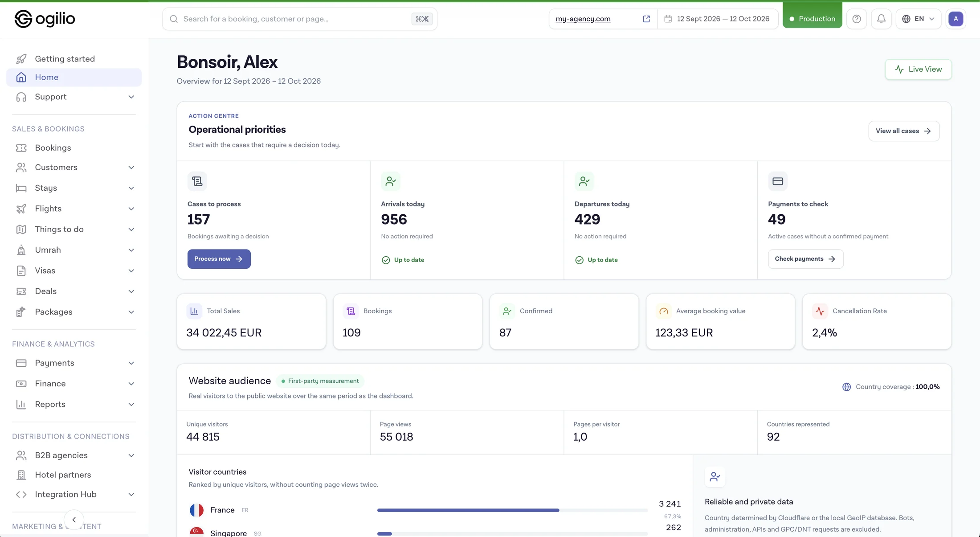The height and width of the screenshot is (537, 980).
Task: Open Hotel partners page
Action: [74, 475]
